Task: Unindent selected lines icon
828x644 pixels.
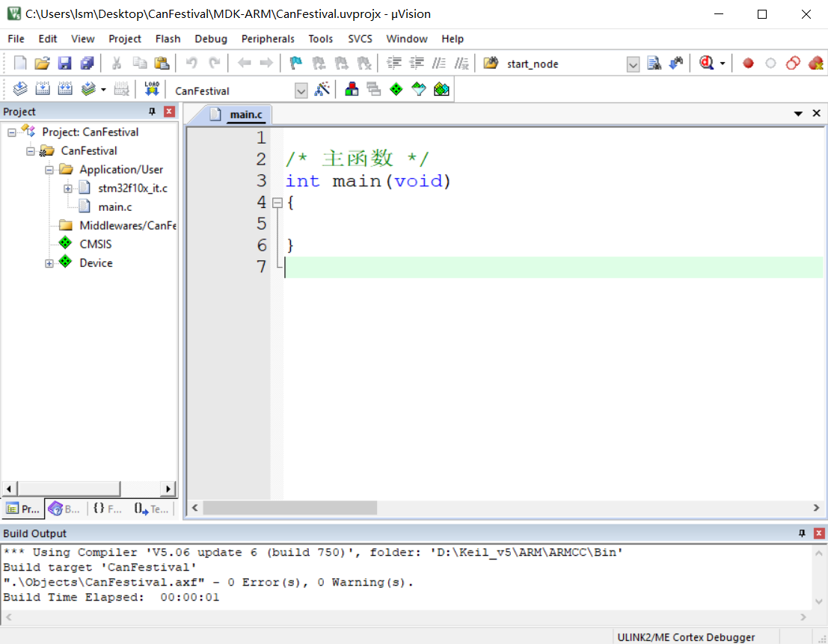Action: (x=417, y=64)
